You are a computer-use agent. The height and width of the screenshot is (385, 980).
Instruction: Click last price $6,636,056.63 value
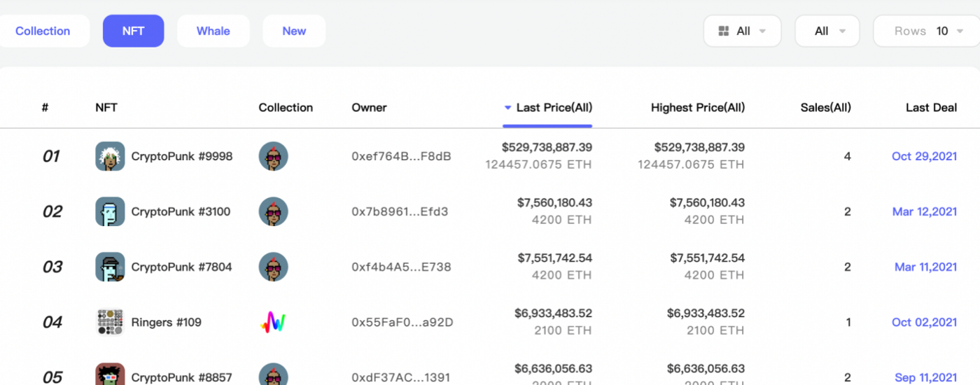553,368
